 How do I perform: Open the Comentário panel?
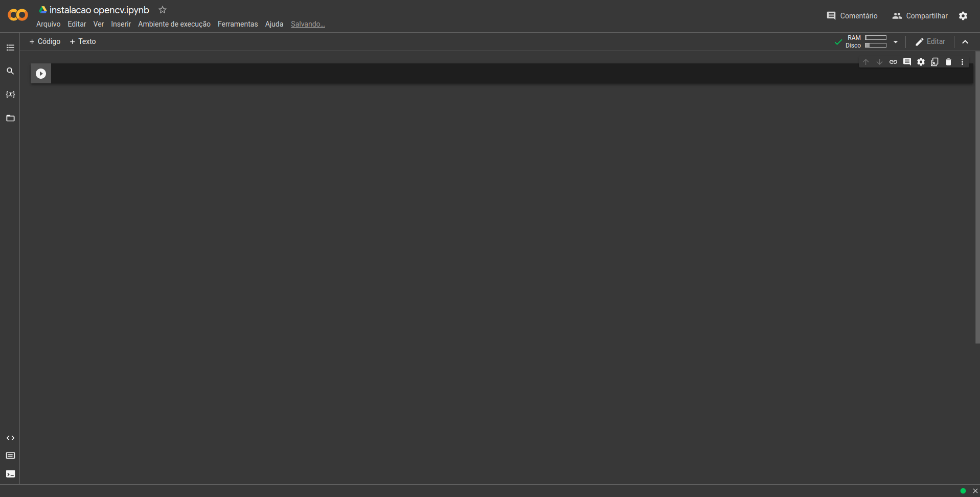tap(852, 16)
